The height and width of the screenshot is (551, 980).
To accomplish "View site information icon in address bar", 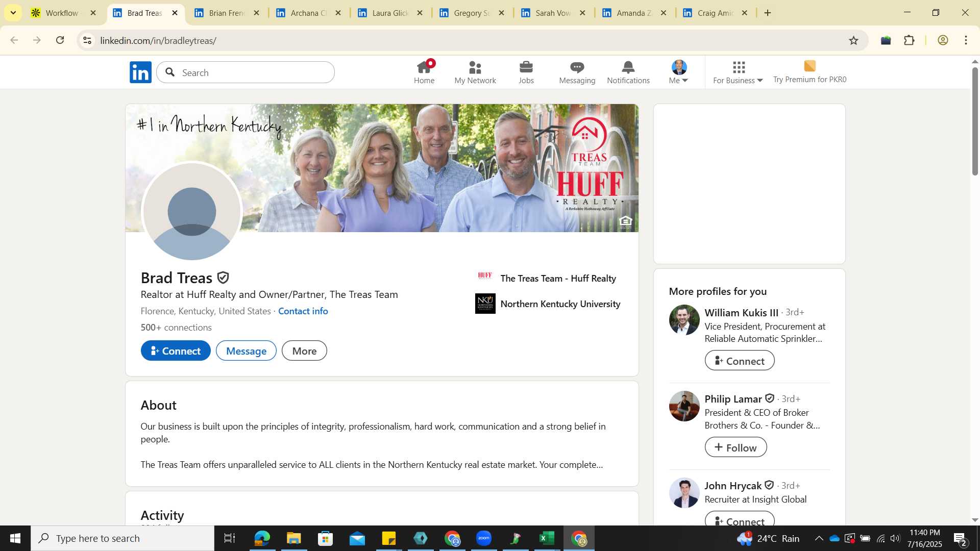I will coord(87,40).
